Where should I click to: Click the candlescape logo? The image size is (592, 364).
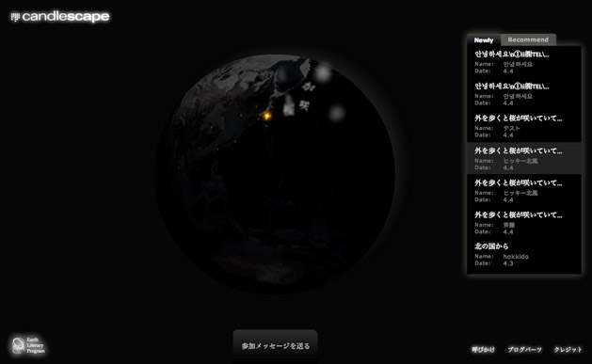[x=60, y=17]
